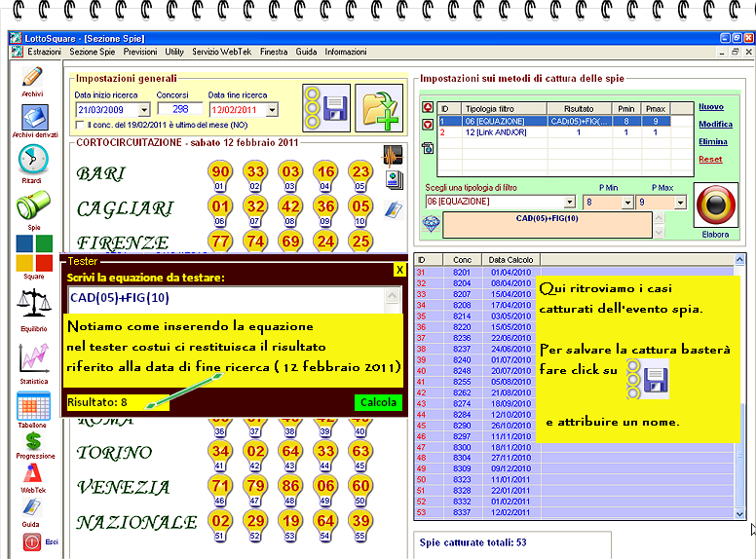
Task: Move filter up with the red up-arrow icon
Action: [x=428, y=107]
